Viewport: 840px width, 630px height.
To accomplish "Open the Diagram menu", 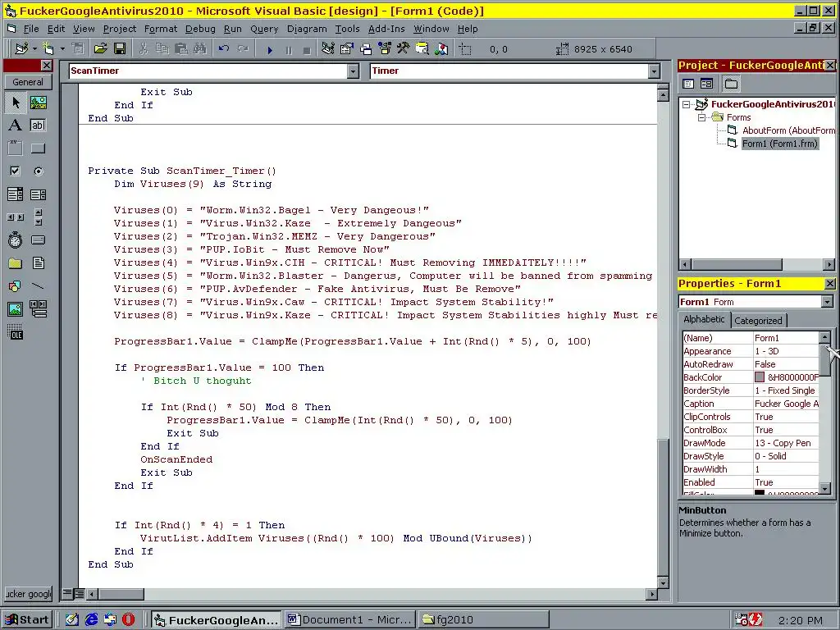I will click(x=307, y=29).
